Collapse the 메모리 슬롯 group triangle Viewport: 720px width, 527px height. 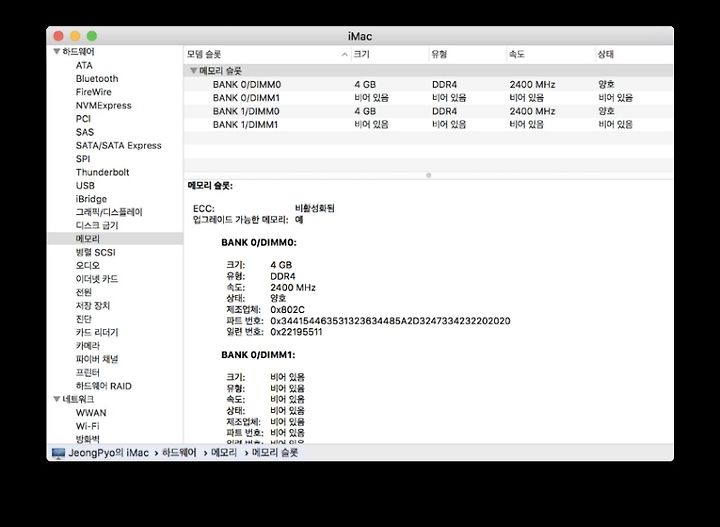pos(193,71)
